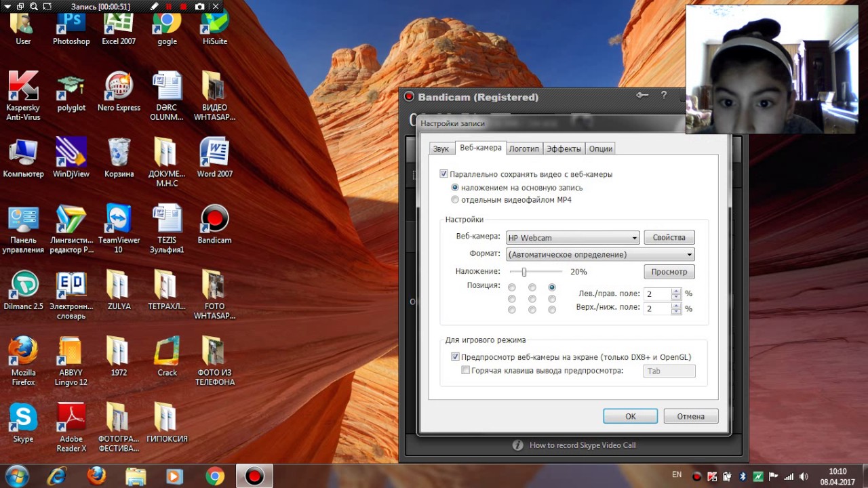This screenshot has width=868, height=488.
Task: Click the Tab hotkey input field
Action: (x=669, y=371)
